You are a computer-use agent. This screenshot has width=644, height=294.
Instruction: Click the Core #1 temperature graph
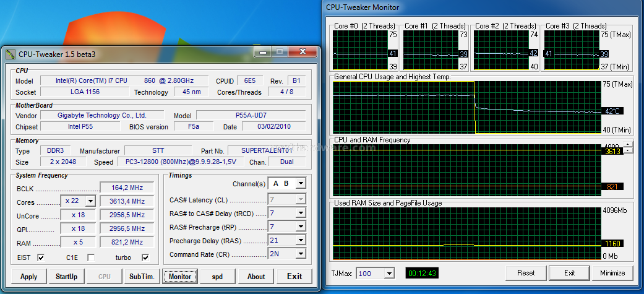pyautogui.click(x=431, y=50)
